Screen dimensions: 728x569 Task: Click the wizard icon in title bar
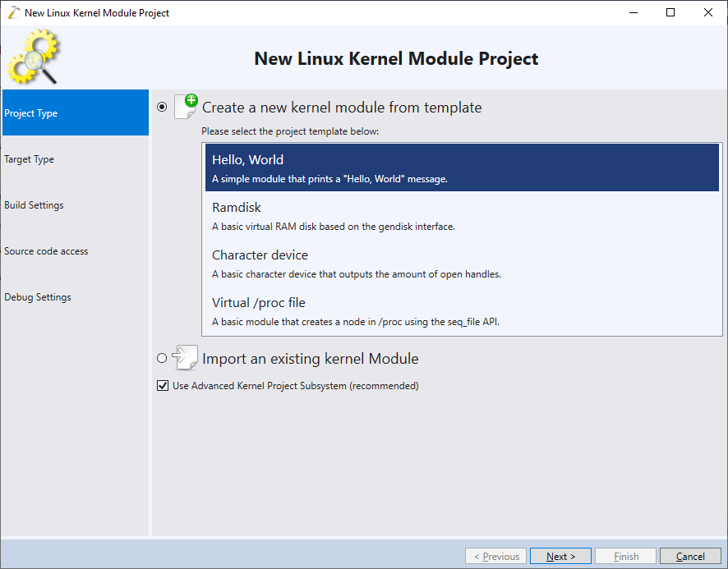click(x=14, y=12)
